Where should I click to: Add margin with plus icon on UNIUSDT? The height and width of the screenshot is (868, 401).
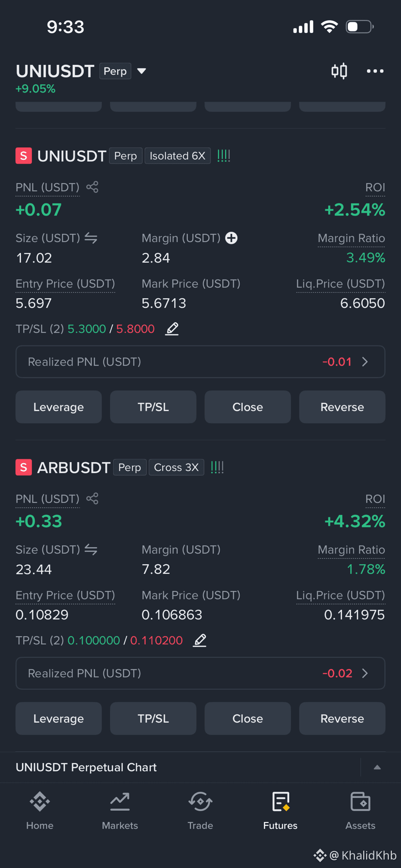click(x=231, y=238)
